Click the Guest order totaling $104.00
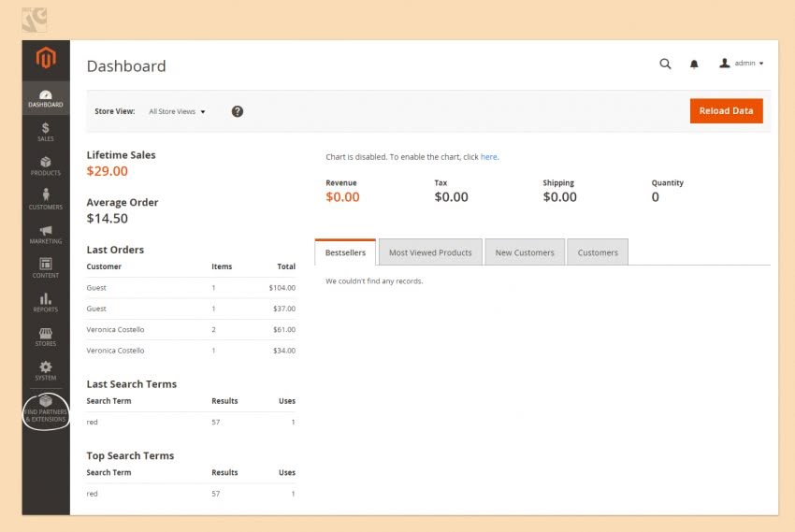The width and height of the screenshot is (795, 532). (191, 288)
